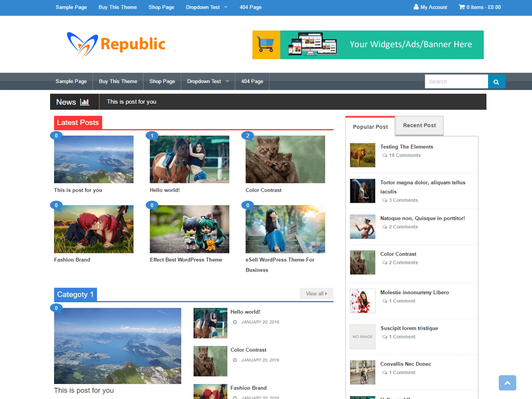Switch to the Recent Post tab
The image size is (532, 399).
coord(419,125)
